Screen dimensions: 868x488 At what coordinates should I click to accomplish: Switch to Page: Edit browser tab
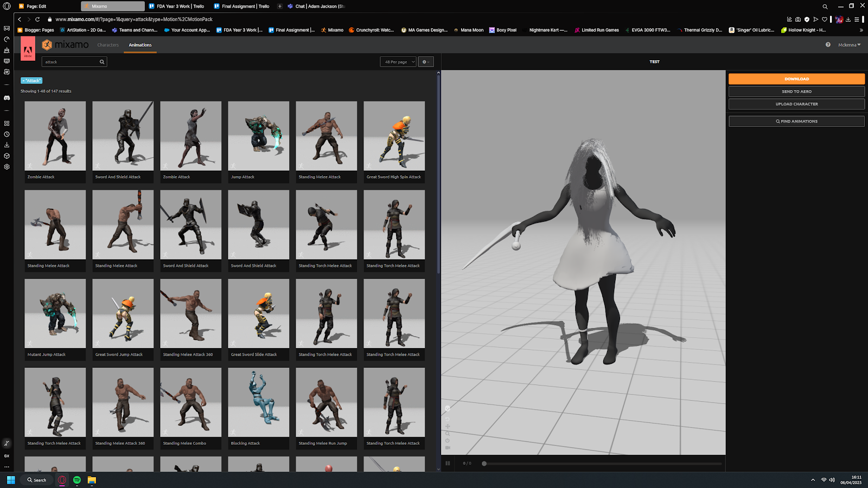coord(48,7)
